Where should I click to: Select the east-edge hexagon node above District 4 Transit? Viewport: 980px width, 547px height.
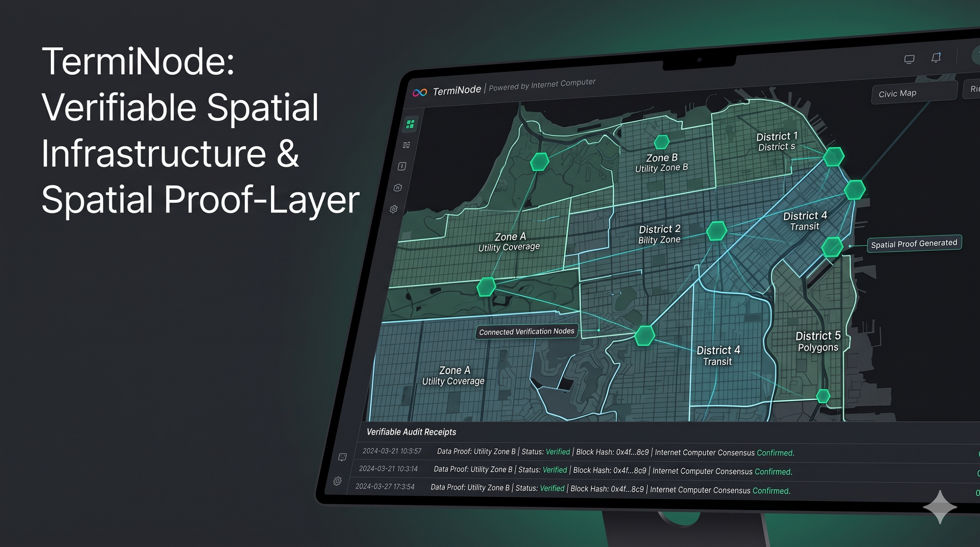(854, 190)
